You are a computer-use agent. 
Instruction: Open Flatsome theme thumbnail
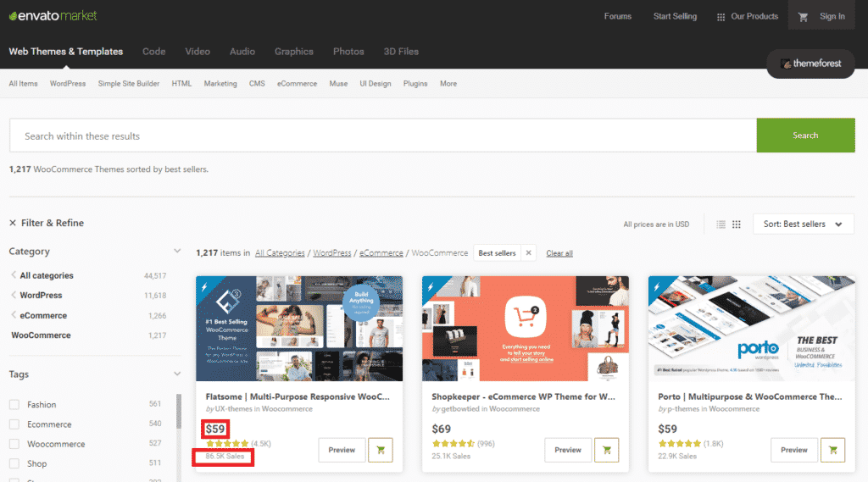[x=299, y=328]
